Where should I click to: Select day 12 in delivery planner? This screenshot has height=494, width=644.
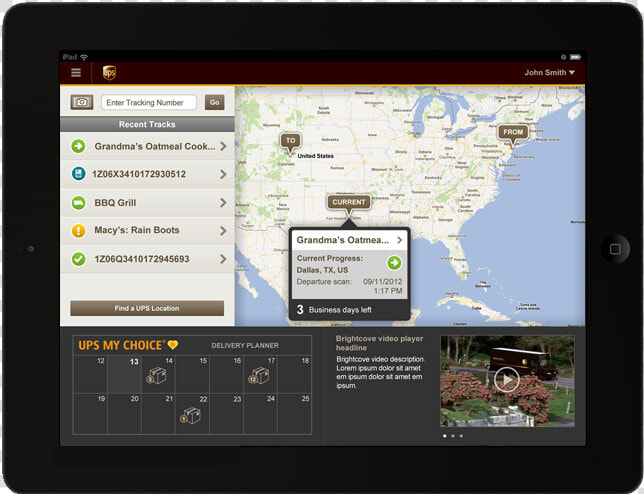point(90,375)
